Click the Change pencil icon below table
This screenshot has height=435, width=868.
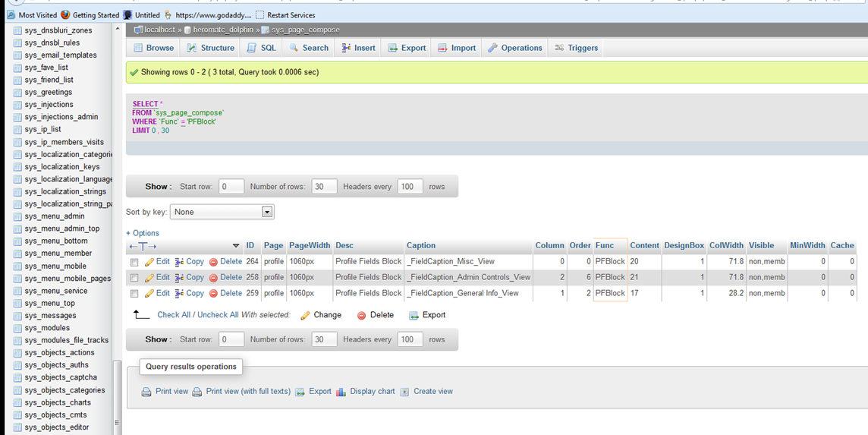coord(305,315)
